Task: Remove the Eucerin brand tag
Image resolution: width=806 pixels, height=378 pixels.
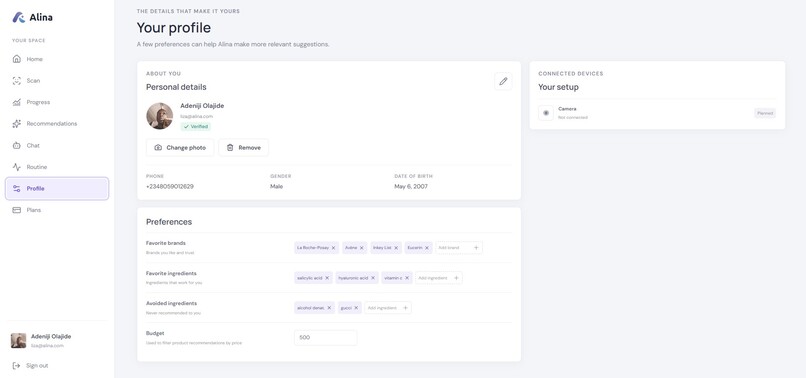Action: 427,248
